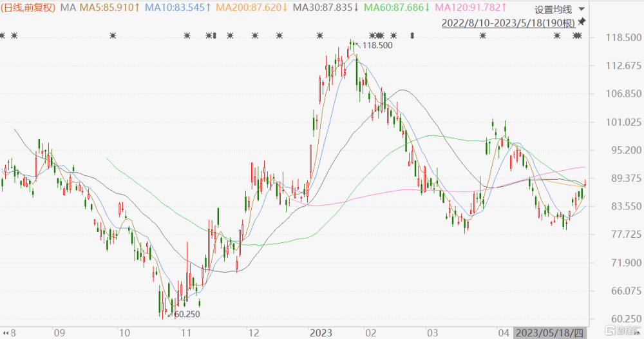The image size is (644, 339).
Task: Click the event marker in mid-December
Action: (x=279, y=36)
